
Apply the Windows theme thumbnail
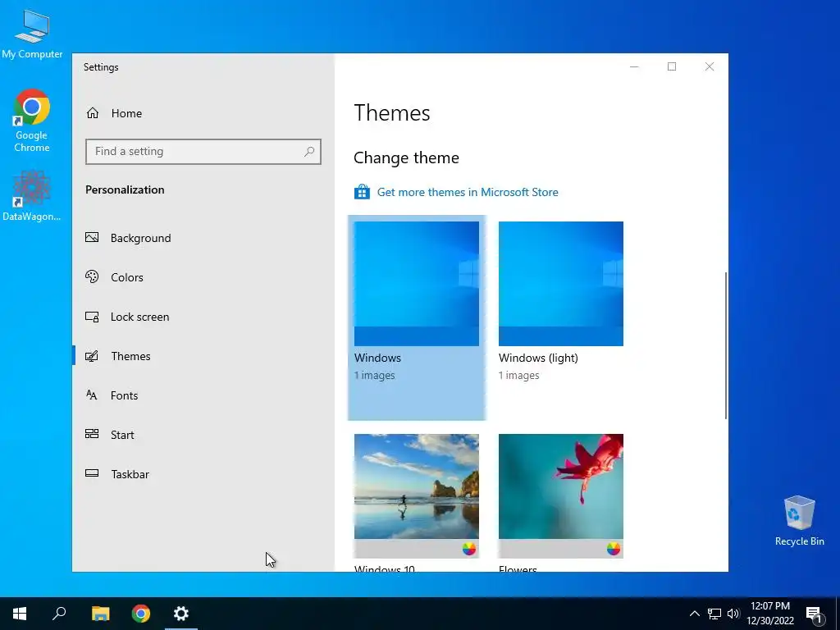point(416,283)
